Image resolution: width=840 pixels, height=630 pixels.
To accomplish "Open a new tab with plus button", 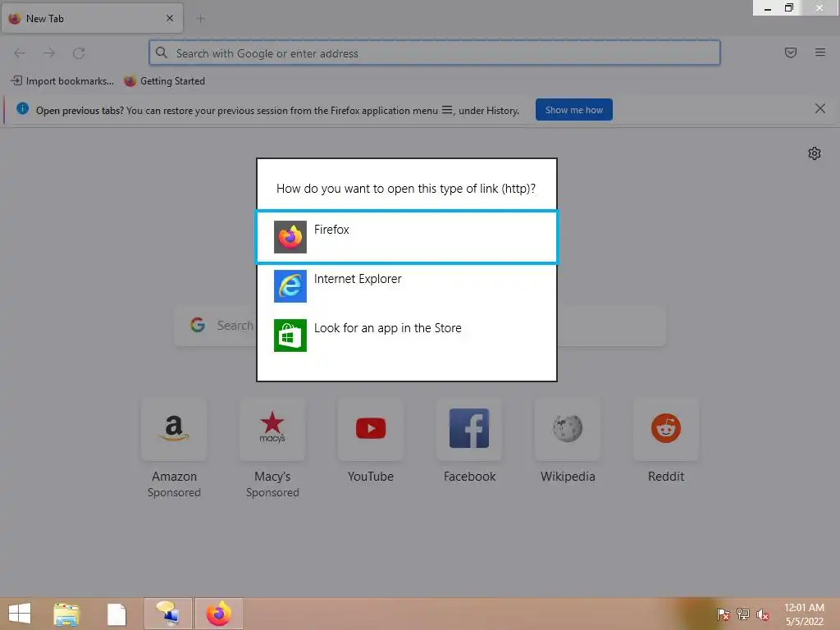I will coord(201,19).
